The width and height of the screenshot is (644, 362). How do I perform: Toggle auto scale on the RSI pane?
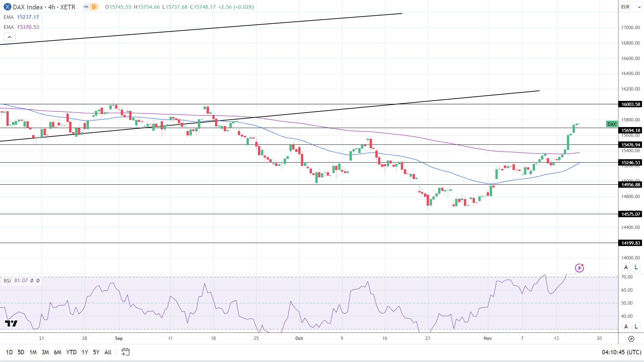(626, 326)
